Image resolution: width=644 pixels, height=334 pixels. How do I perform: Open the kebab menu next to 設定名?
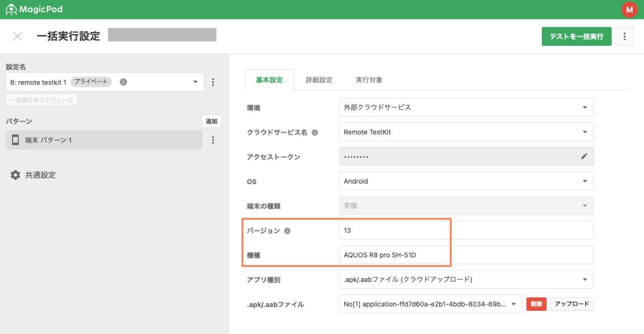213,81
